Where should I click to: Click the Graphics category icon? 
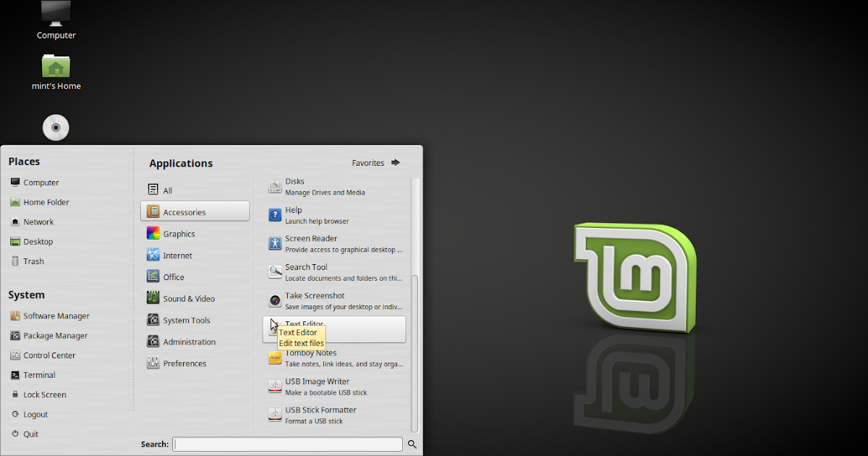coord(153,233)
